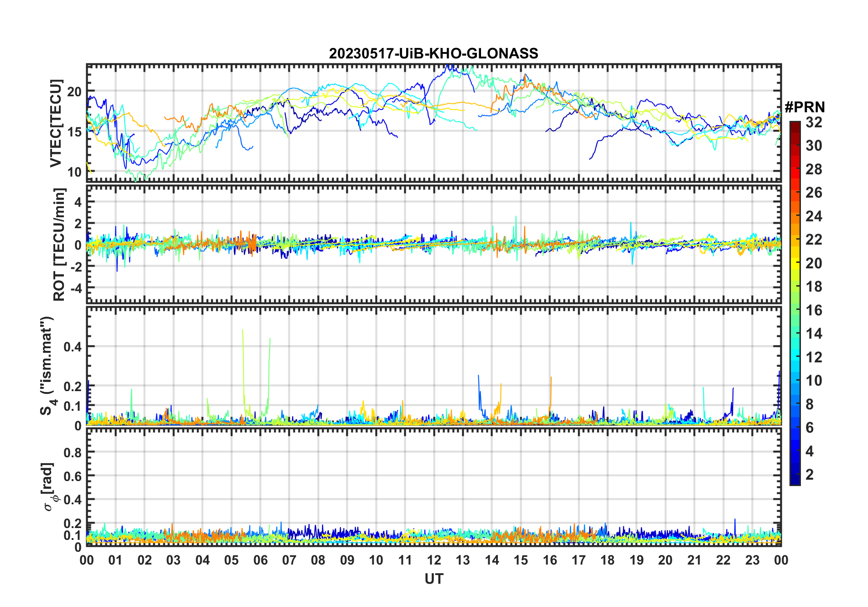Pick the PRN colorbar tick label "22"

coord(814,240)
